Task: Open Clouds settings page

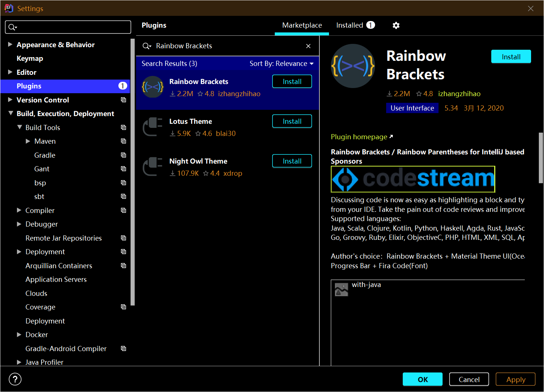Action: pos(36,293)
